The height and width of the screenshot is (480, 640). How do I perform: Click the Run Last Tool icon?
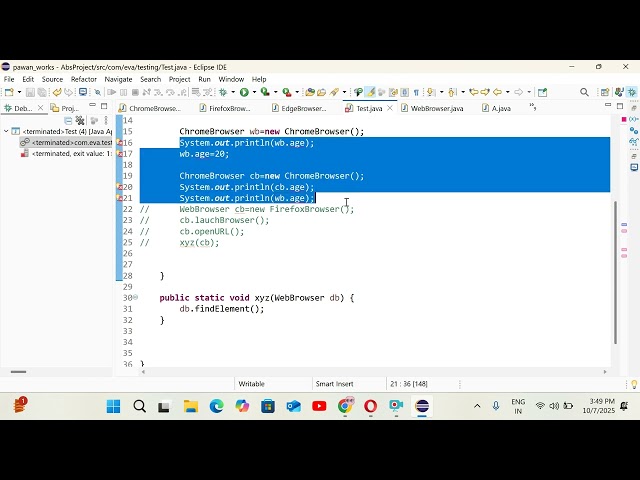[x=287, y=92]
